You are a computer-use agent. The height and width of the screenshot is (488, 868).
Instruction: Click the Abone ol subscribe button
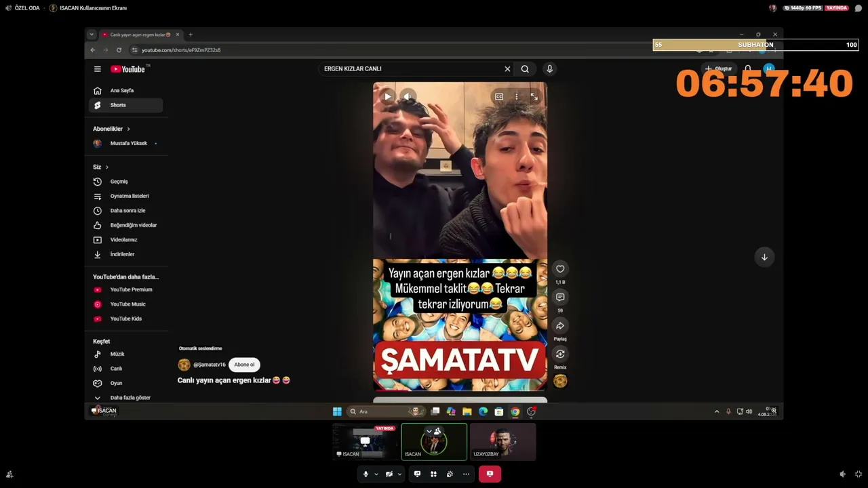click(x=244, y=365)
